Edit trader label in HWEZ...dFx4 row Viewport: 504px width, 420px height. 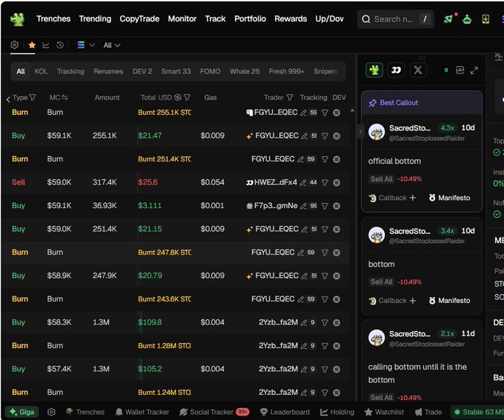pyautogui.click(x=303, y=182)
